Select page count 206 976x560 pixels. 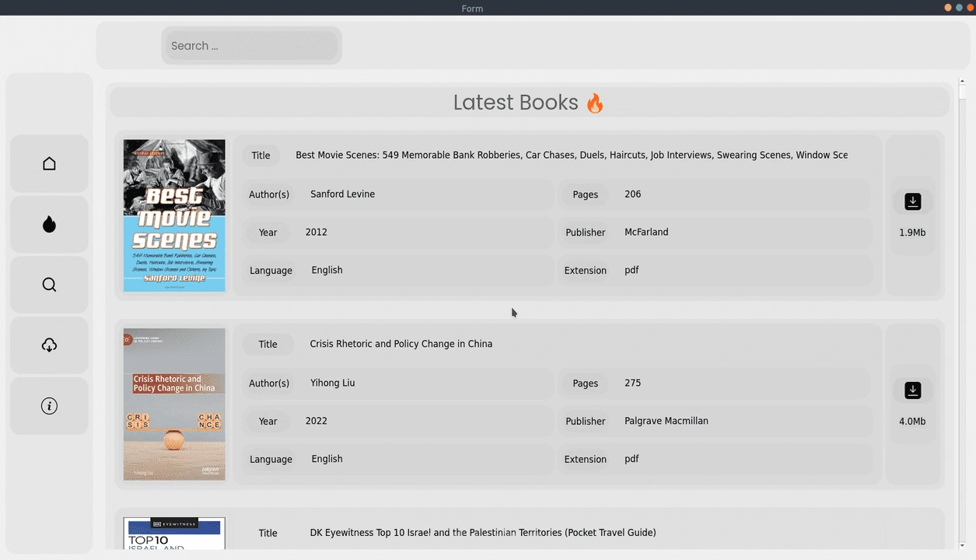click(633, 194)
